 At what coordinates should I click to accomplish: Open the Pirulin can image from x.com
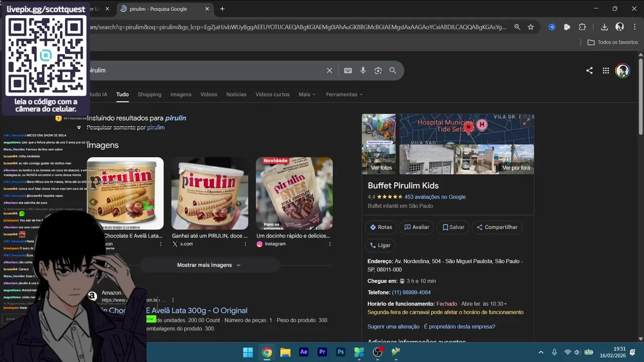pos(210,194)
